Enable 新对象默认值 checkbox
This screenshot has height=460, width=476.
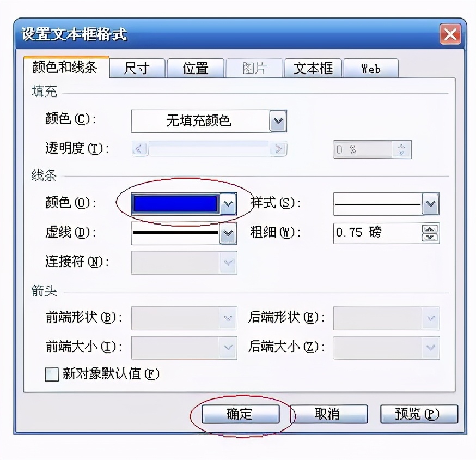point(52,374)
